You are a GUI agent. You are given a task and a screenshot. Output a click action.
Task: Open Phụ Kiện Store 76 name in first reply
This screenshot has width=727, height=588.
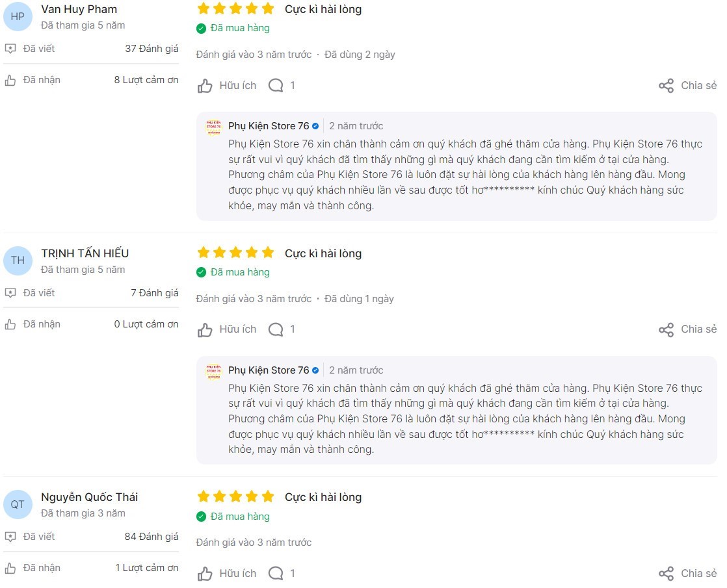pyautogui.click(x=269, y=126)
